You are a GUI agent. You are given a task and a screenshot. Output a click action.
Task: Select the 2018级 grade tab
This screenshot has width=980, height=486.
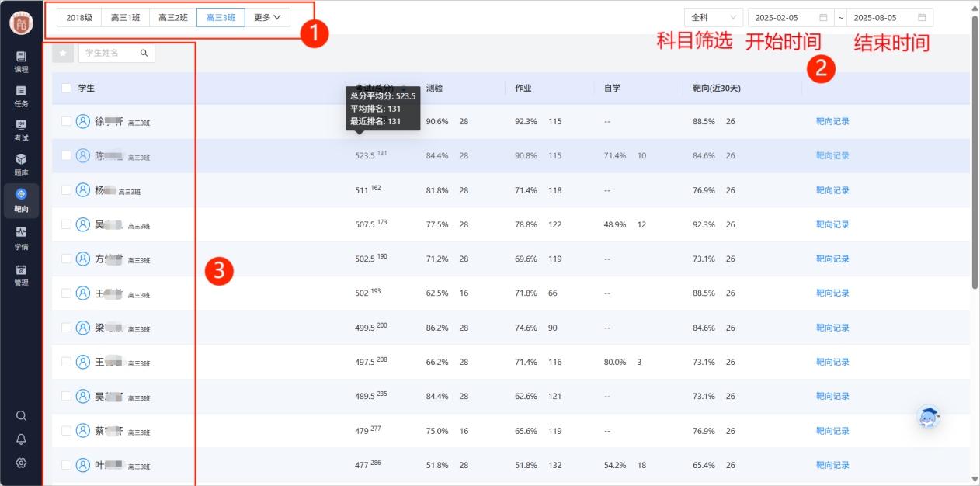(x=79, y=17)
